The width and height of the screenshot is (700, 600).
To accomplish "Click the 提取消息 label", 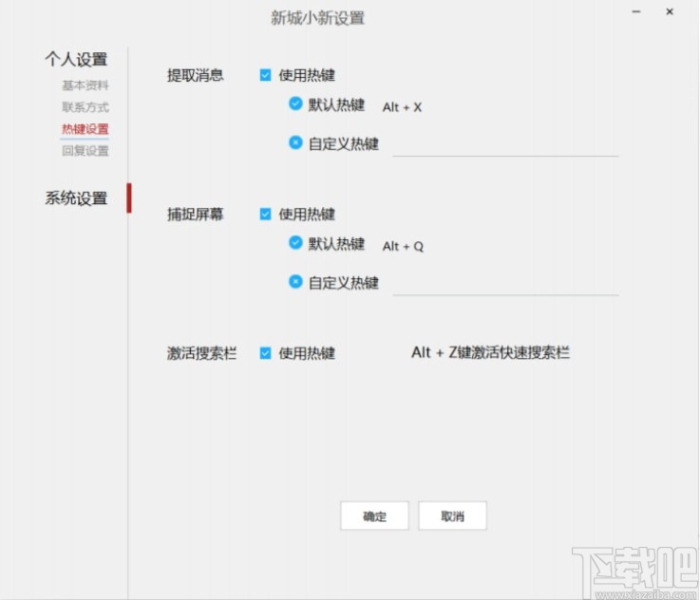I will click(195, 75).
